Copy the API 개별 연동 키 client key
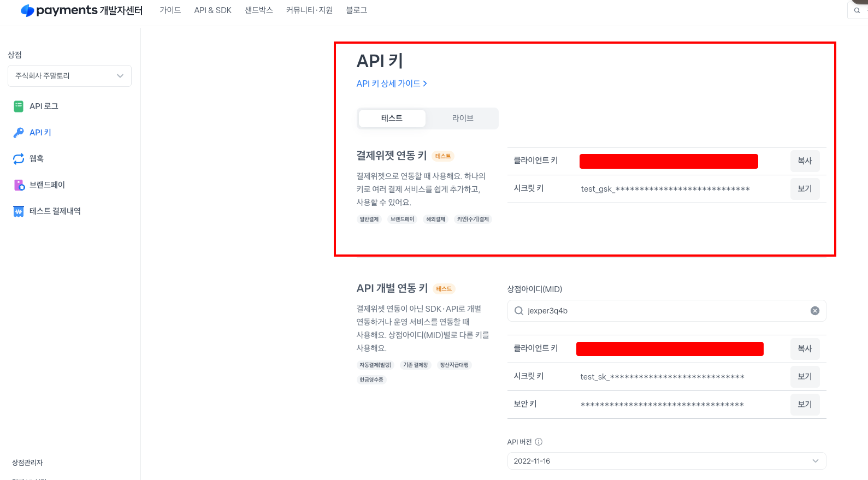 [805, 349]
